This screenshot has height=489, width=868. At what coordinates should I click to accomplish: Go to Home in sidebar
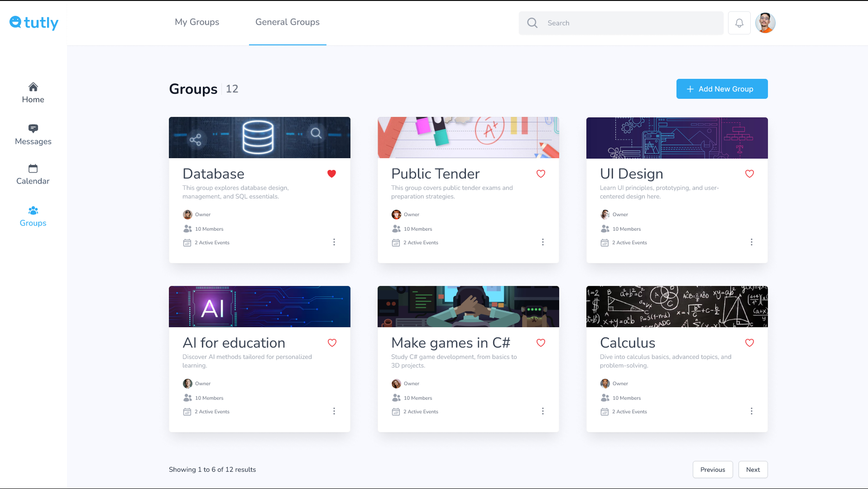pos(33,93)
